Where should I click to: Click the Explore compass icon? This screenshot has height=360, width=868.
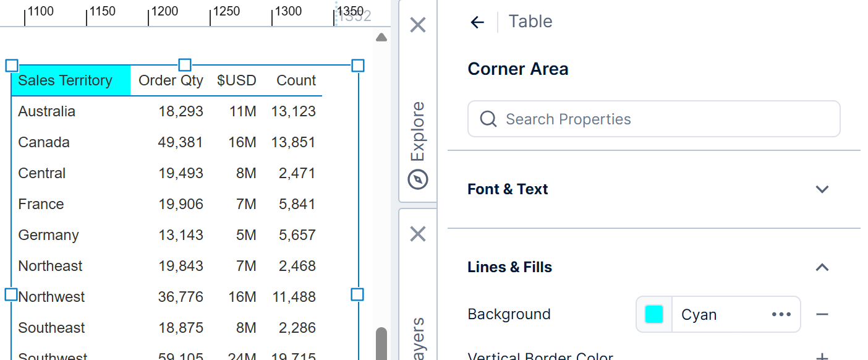[418, 180]
